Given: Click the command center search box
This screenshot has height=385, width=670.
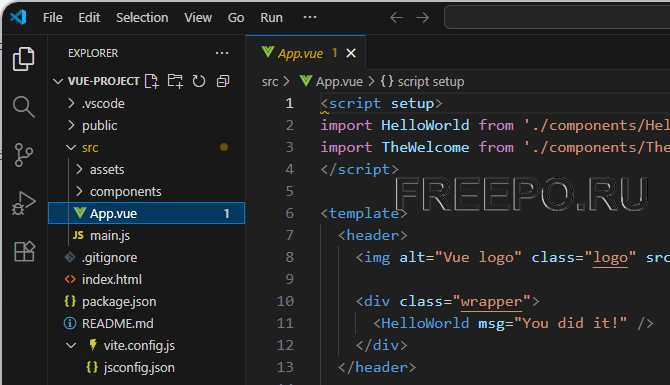Looking at the screenshot, I should [x=557, y=18].
